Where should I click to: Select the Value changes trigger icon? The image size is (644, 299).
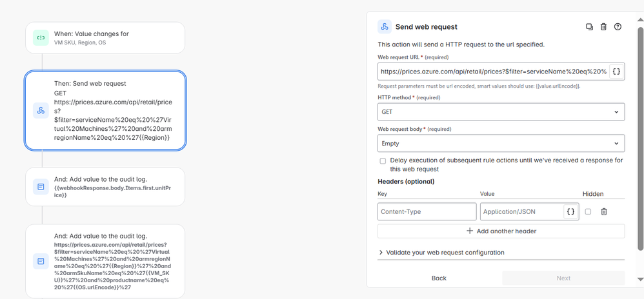pyautogui.click(x=41, y=38)
